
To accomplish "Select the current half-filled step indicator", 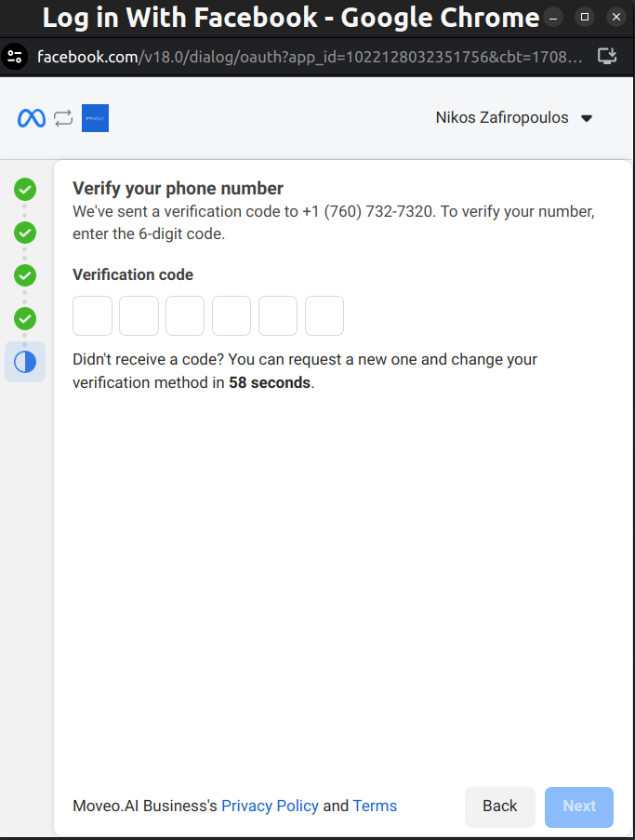I will 25,362.
